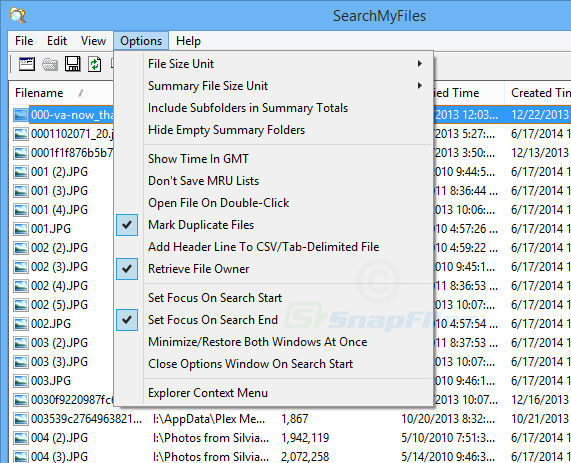
Task: Open the Search Options toolbar icon
Action: (x=27, y=64)
